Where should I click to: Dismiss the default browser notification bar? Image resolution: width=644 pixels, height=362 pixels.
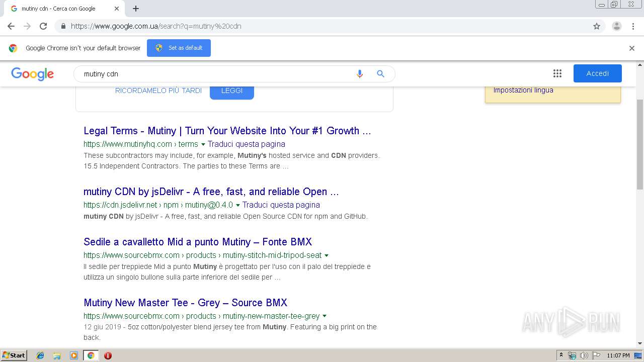click(632, 48)
